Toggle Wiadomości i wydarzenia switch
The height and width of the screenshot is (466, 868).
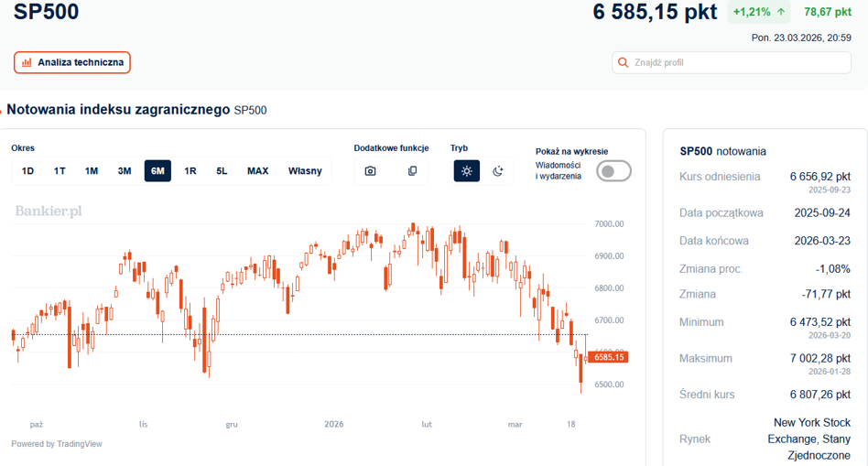[x=613, y=171]
